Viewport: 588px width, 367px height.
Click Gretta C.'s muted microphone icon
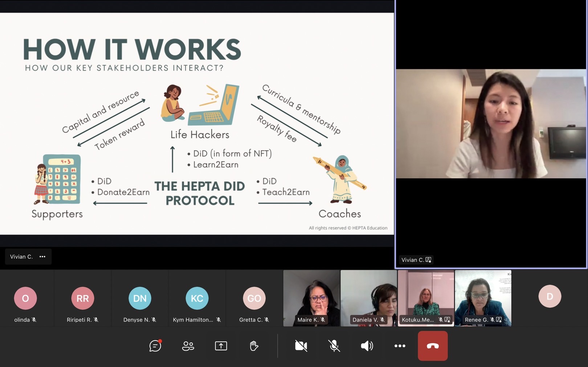click(267, 320)
